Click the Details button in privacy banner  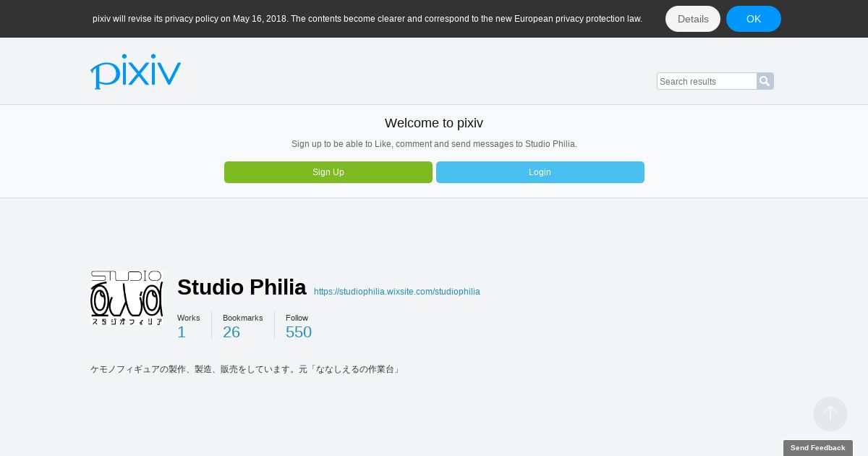(693, 19)
